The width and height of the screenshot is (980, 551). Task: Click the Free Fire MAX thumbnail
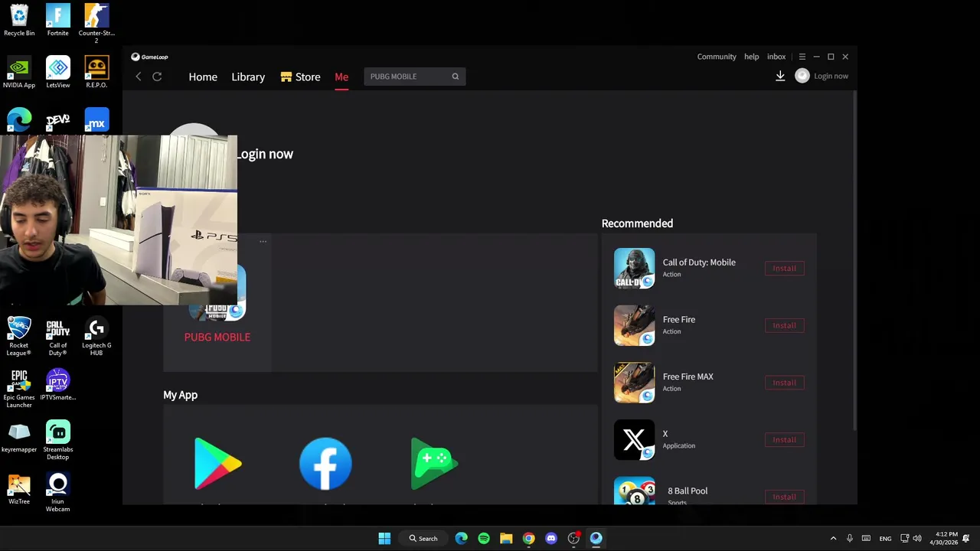click(634, 383)
